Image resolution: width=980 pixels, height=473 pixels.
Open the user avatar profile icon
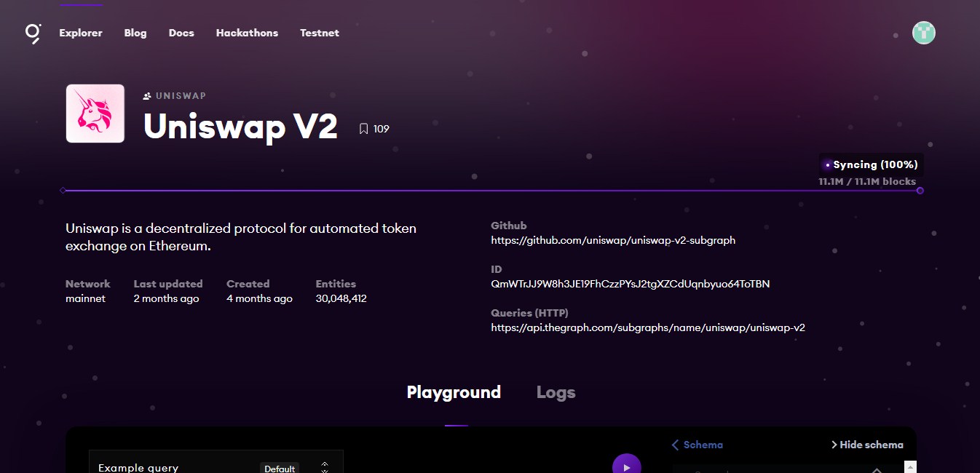(x=924, y=33)
